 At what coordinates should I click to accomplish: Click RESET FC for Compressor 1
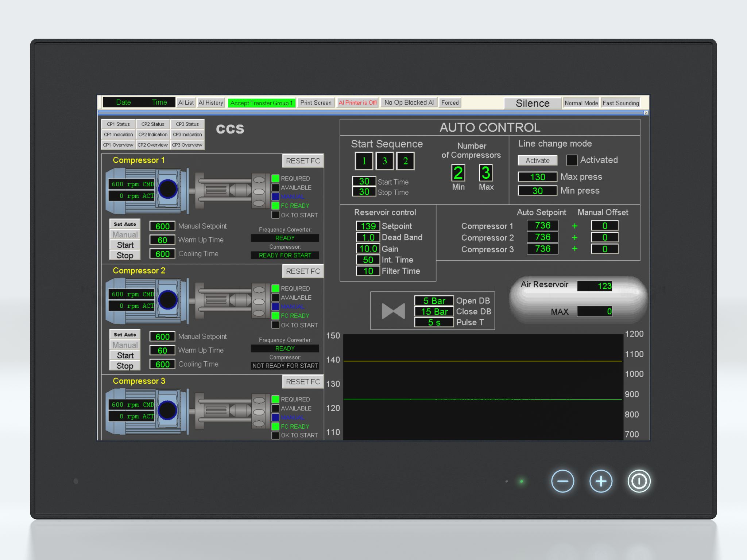click(303, 161)
